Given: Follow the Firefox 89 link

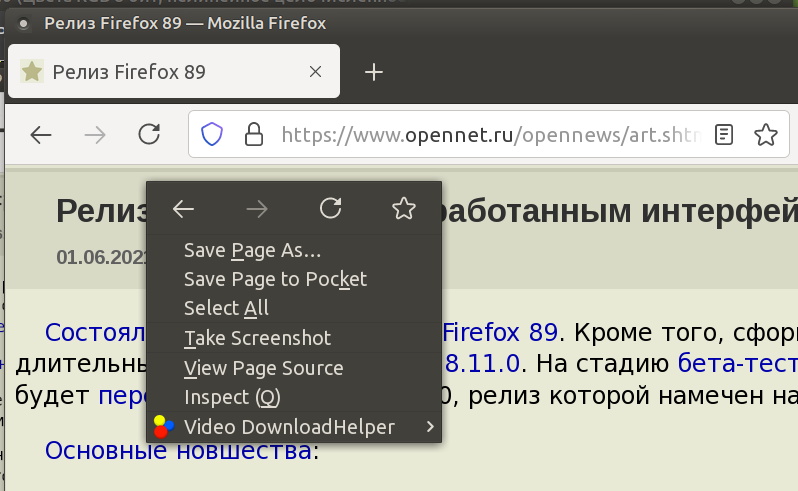Looking at the screenshot, I should pos(500,333).
